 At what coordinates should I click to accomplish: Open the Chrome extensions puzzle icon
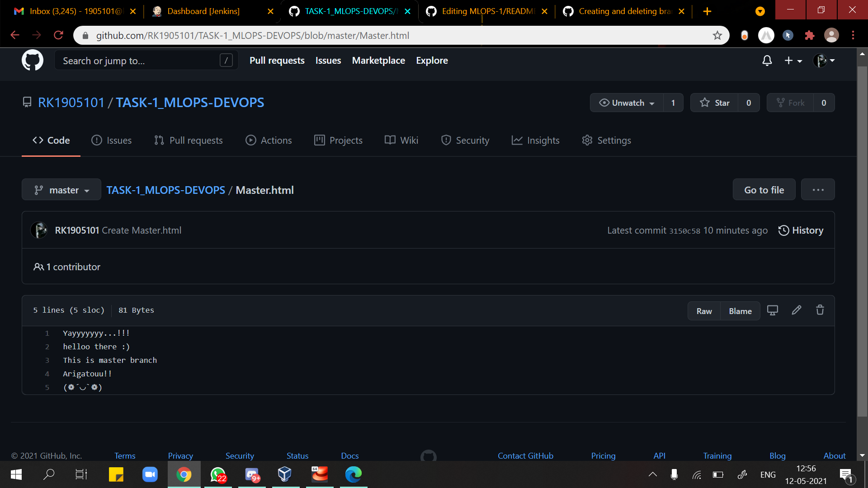[x=810, y=35]
